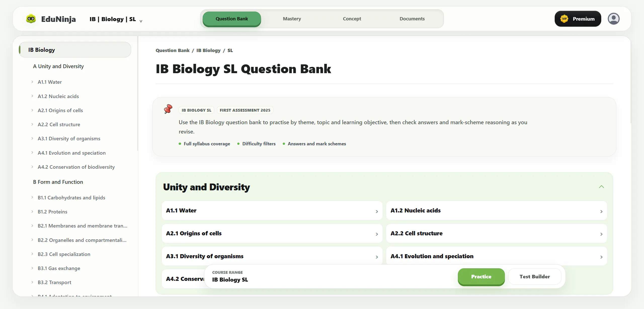Click the Answers and mark schemes text

tap(317, 144)
